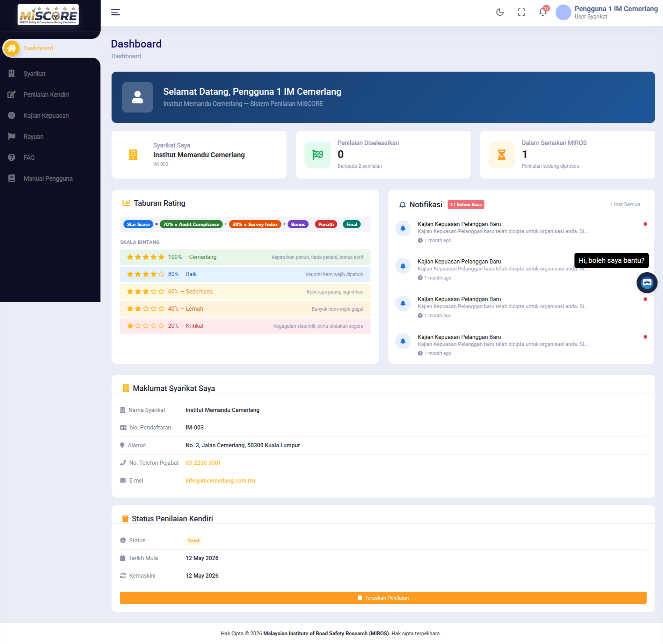Open the notification bell with 17 badge
The height and width of the screenshot is (644, 663).
(543, 12)
